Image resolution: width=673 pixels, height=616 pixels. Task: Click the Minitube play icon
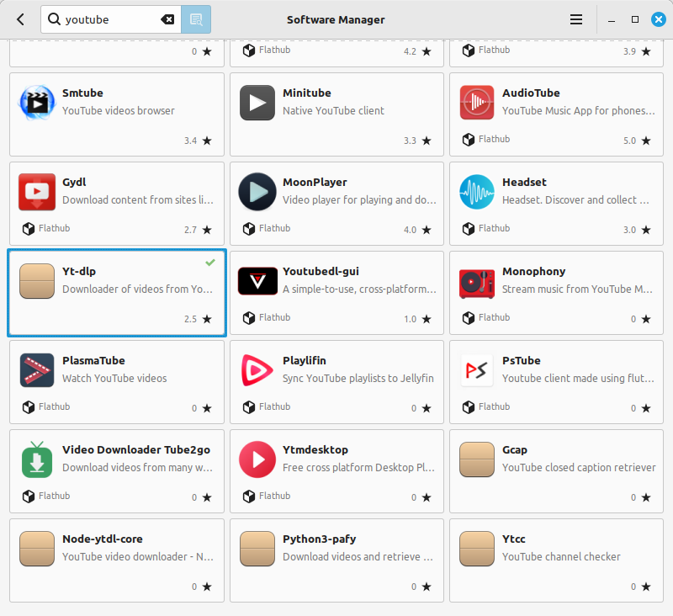257,103
